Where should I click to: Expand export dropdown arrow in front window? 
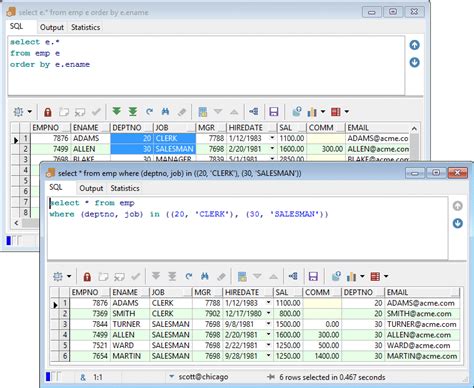coord(386,276)
